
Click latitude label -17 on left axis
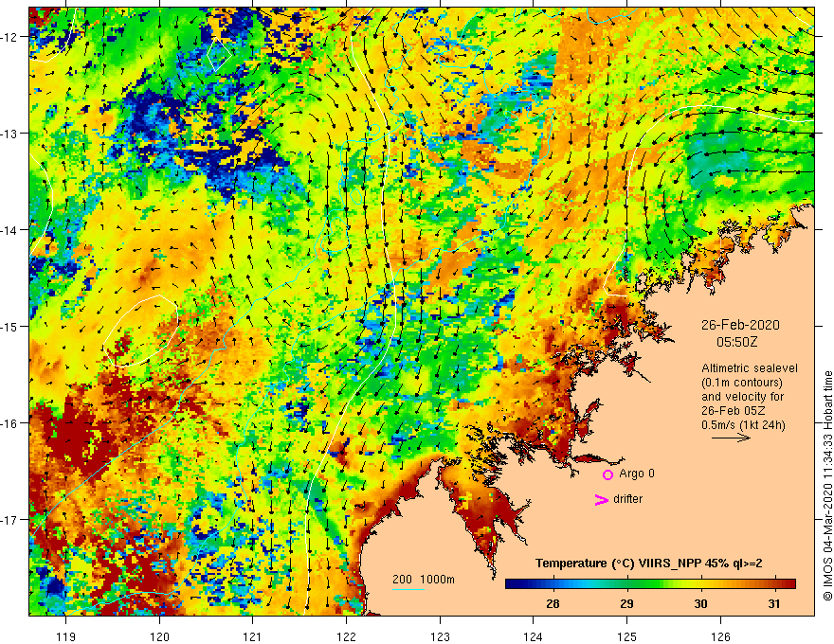click(9, 520)
